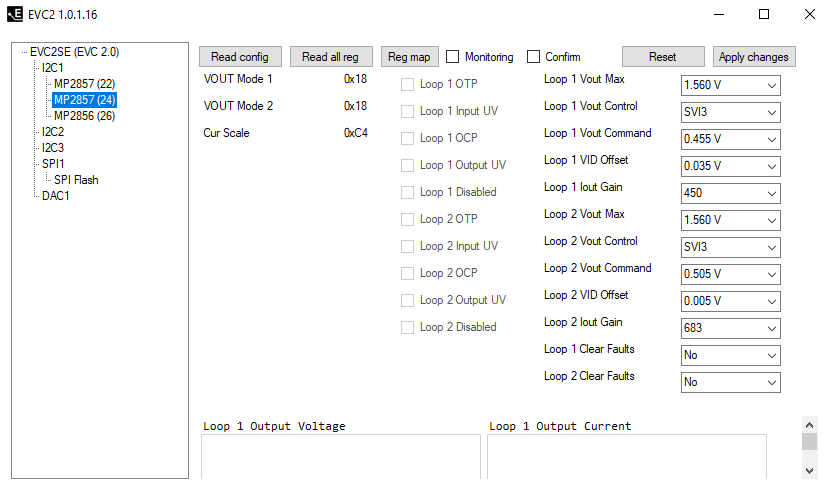Select MP2857 (22) in device tree

(x=84, y=84)
